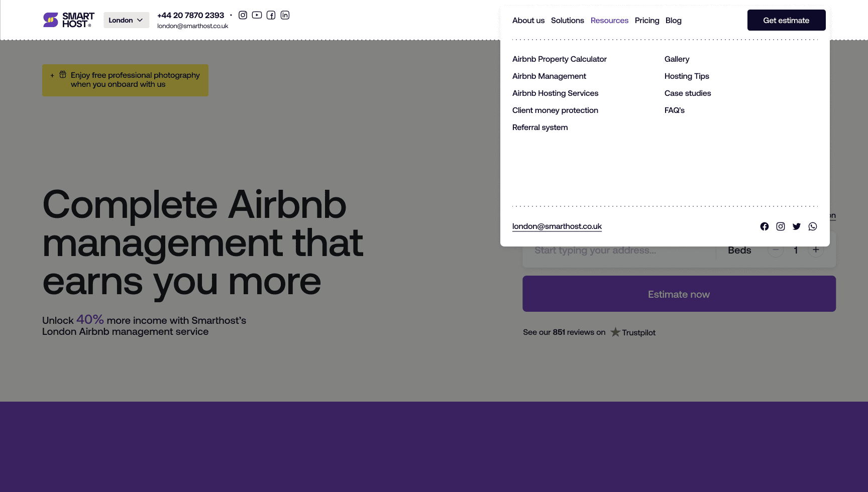Screen dimensions: 868x492
Task: Go to the Pricing page
Action: click(647, 21)
